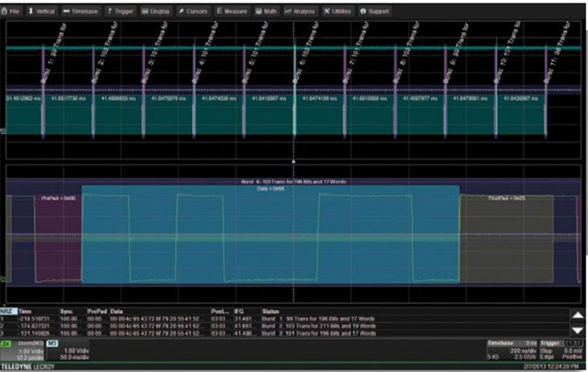Screen dimensions: 588x372
Task: Open the Measure menu
Action: tap(232, 11)
